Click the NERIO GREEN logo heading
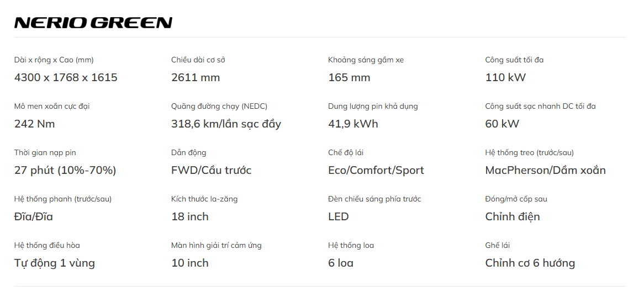The image size is (644, 297). [93, 23]
